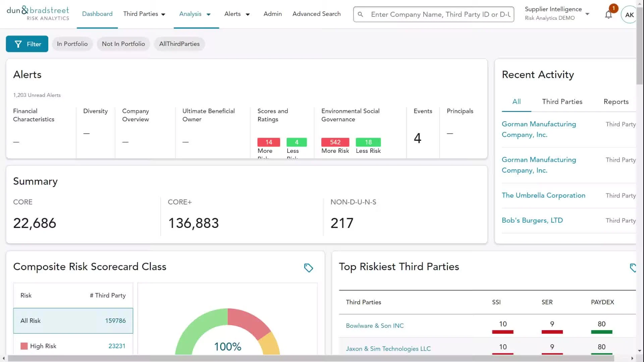
Task: Expand the Third Parties dropdown menu
Action: pyautogui.click(x=144, y=14)
